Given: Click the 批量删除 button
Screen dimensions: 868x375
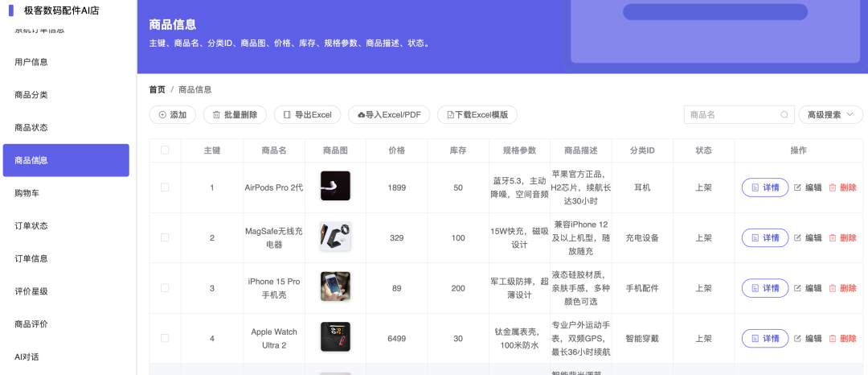Looking at the screenshot, I should (235, 114).
